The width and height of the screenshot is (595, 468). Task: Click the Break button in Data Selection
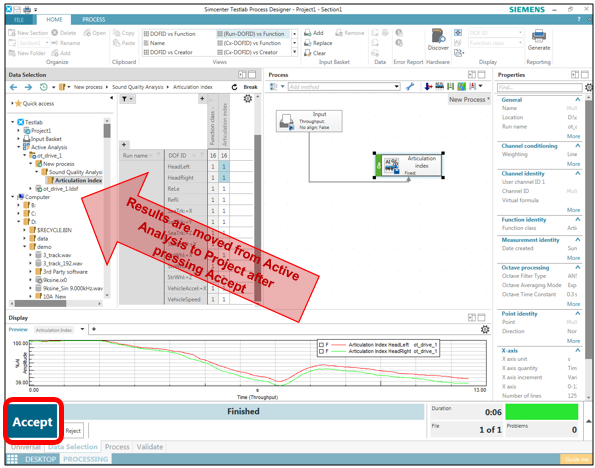250,87
